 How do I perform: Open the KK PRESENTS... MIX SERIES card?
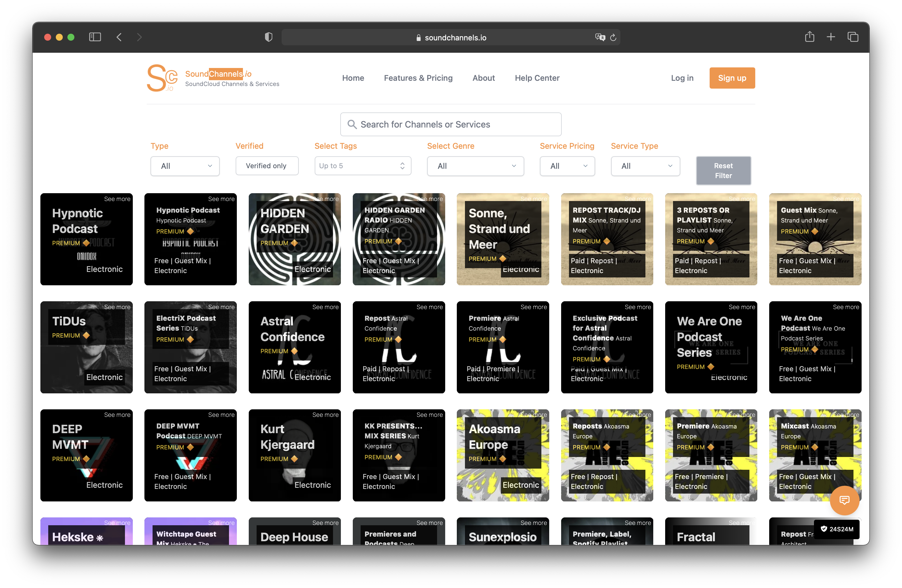pos(399,455)
